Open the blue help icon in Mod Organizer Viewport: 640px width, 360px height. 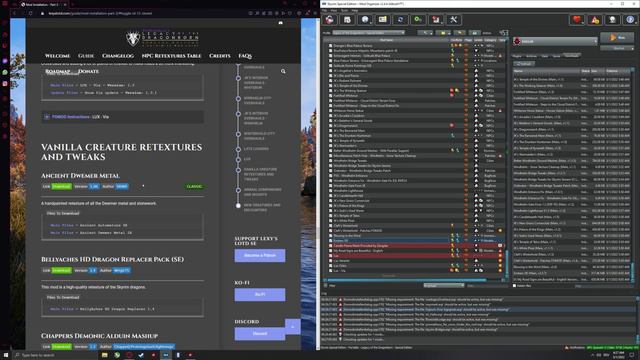[630, 20]
